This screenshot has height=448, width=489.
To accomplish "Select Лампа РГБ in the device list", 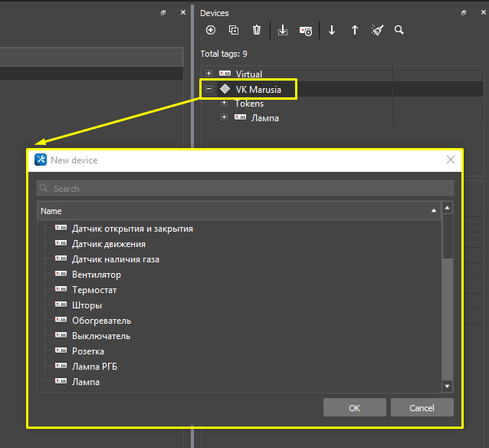I will (94, 367).
